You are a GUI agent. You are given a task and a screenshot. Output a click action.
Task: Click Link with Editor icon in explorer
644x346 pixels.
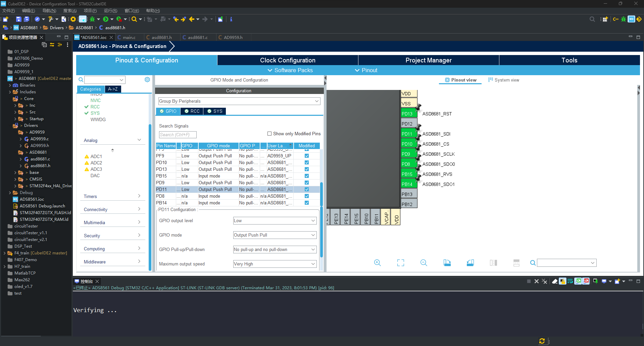pos(52,45)
